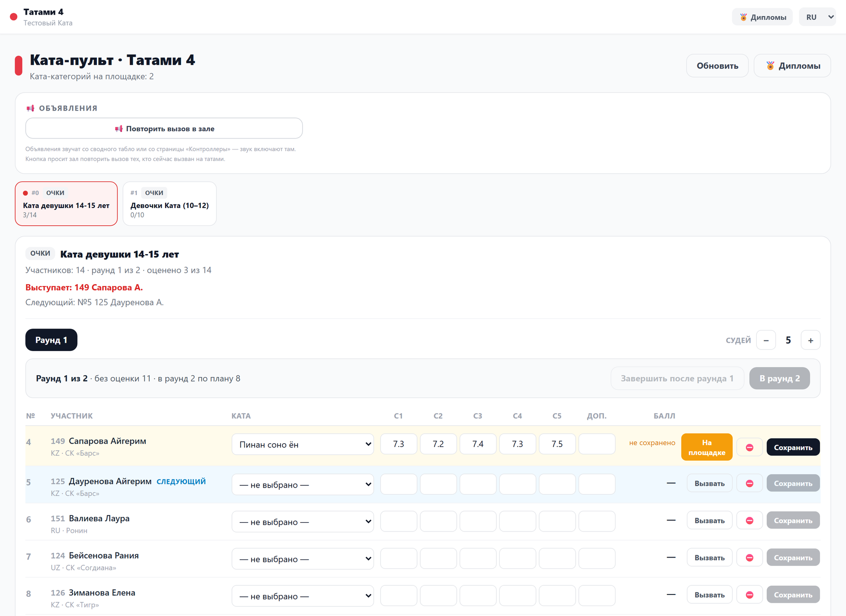Save scores for Сапарова Айгерим

tap(793, 447)
